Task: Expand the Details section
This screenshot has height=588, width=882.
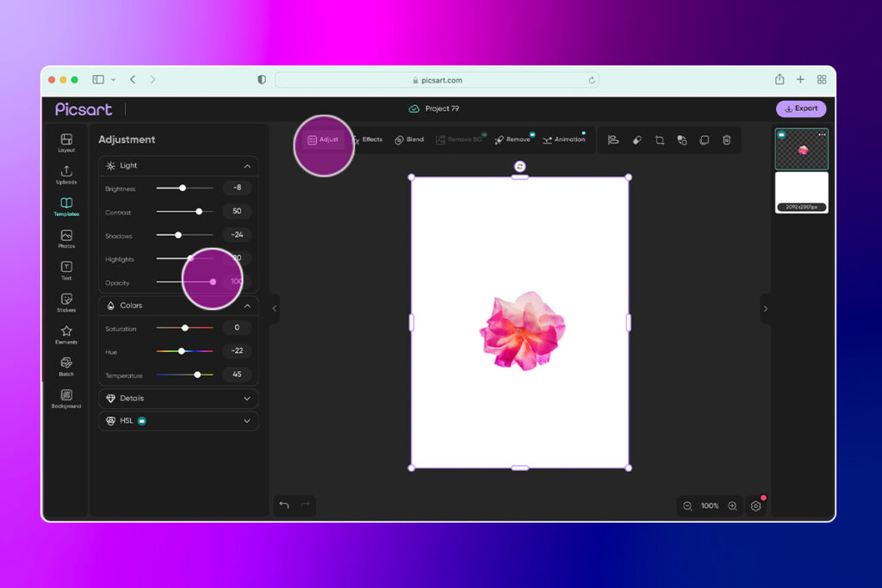Action: point(249,398)
